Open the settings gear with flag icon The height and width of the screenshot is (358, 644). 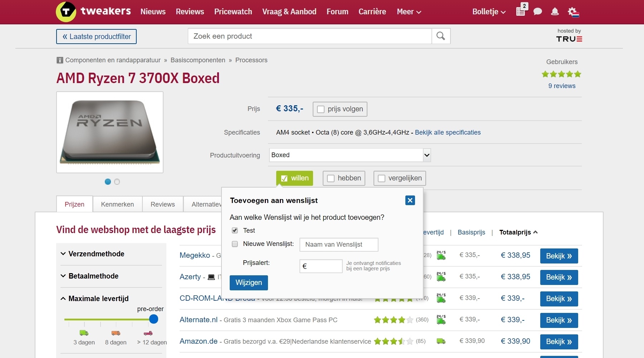[573, 12]
